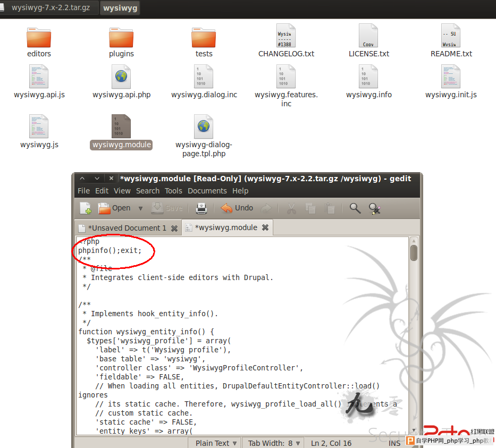Open the View menu
Image resolution: width=496 pixels, height=448 pixels.
122,191
